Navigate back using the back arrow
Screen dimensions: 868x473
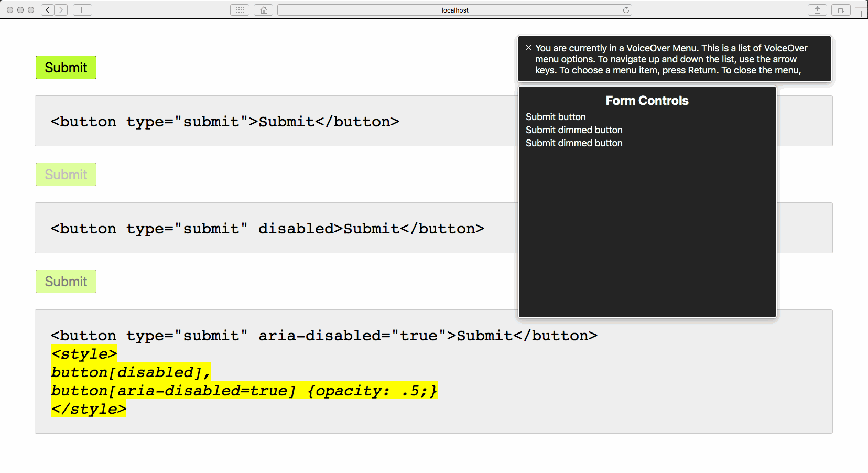coord(47,9)
